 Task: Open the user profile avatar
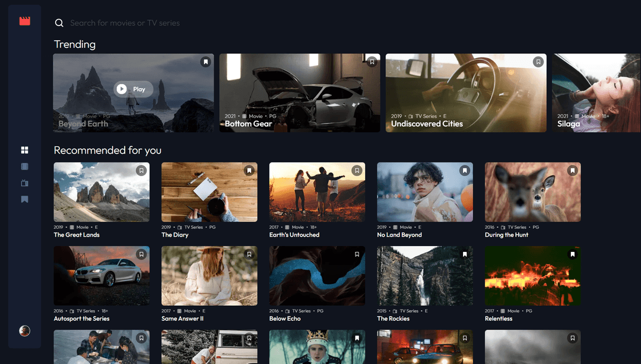click(24, 330)
